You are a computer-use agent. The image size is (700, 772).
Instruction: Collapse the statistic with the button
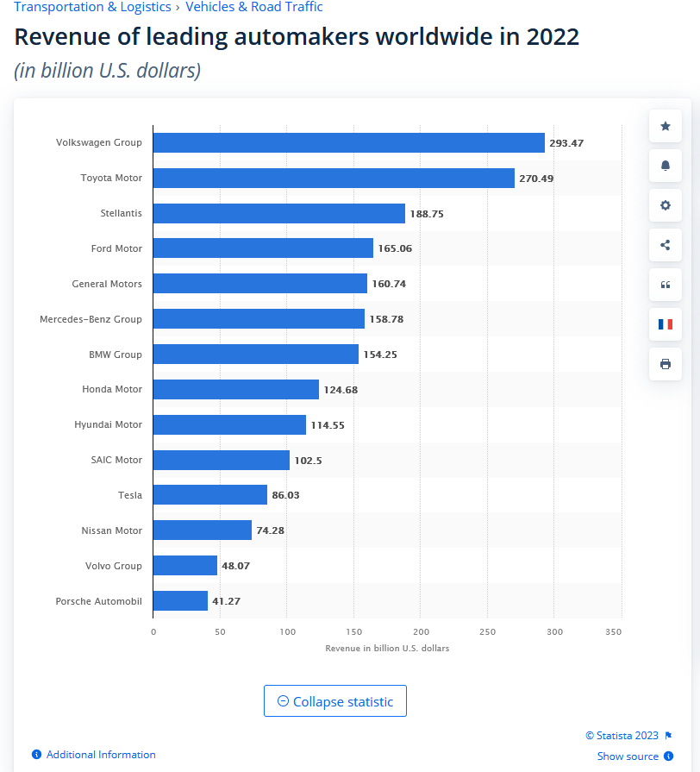[x=334, y=701]
